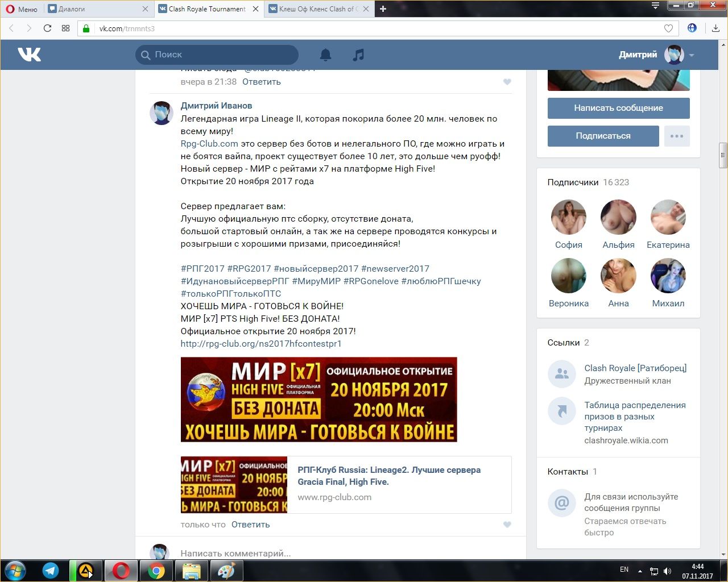Open VK notifications bell
728x582 pixels.
point(325,55)
